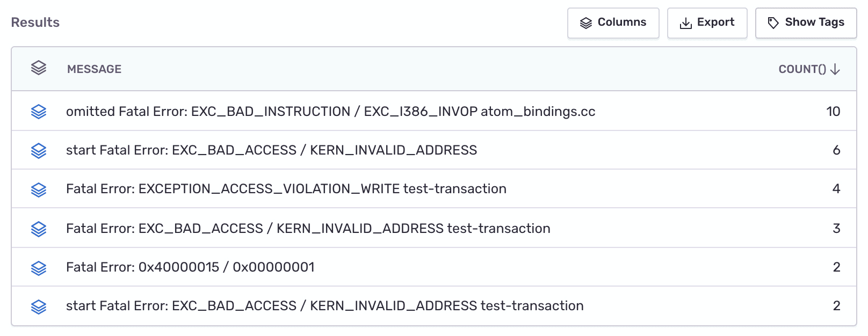868x336 pixels.
Task: Open EXCEPTION_ACCESS_VIOLATION_WRITE test-transaction message
Action: pos(286,189)
